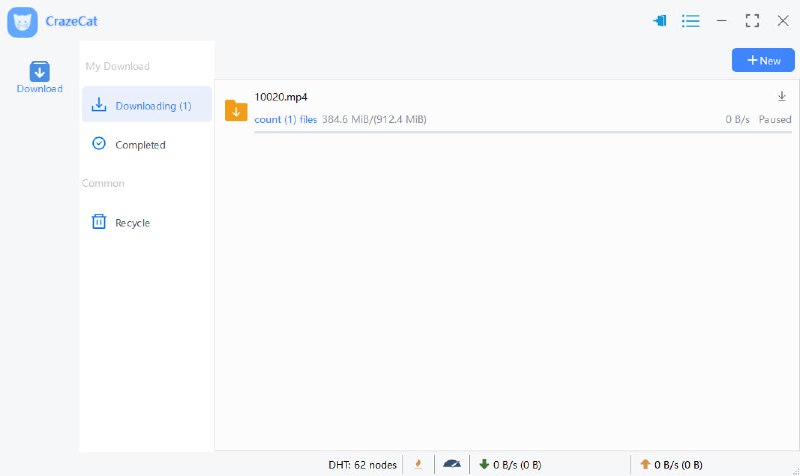800x476 pixels.
Task: Click the green download speed arrow
Action: coord(484,464)
